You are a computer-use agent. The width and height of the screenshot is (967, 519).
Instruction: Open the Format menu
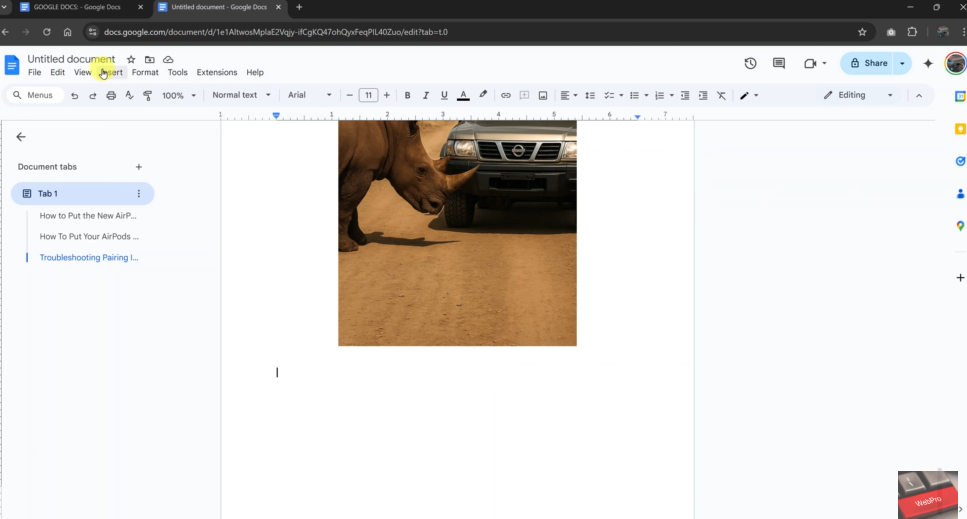tap(145, 72)
